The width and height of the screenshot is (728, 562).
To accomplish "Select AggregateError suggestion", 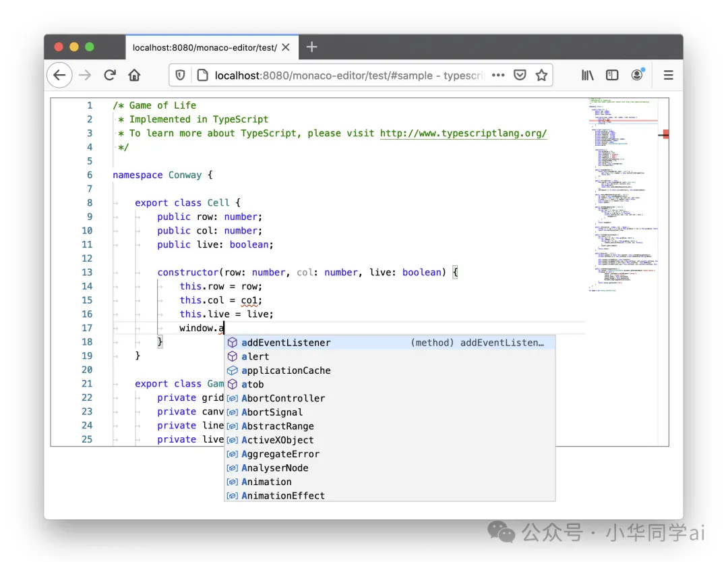I will (390, 454).
